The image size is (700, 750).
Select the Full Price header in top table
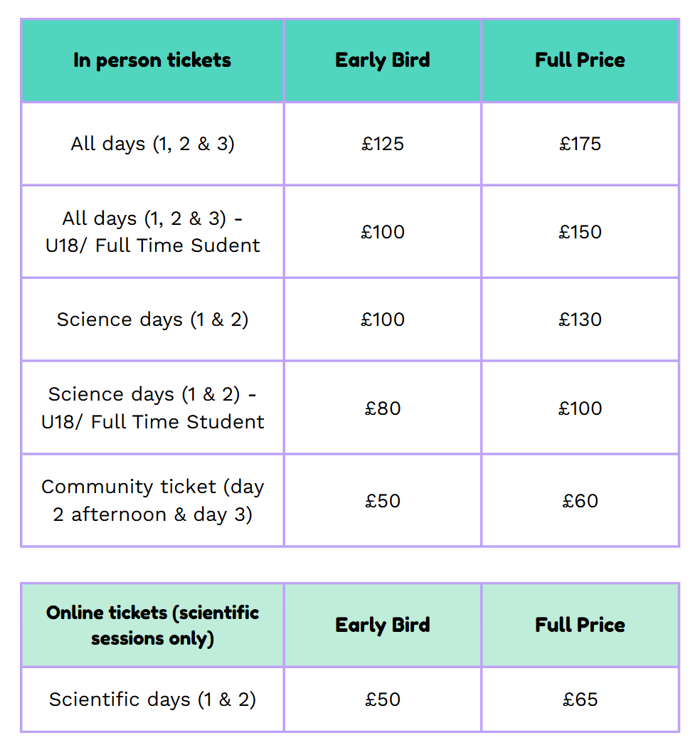pos(580,60)
